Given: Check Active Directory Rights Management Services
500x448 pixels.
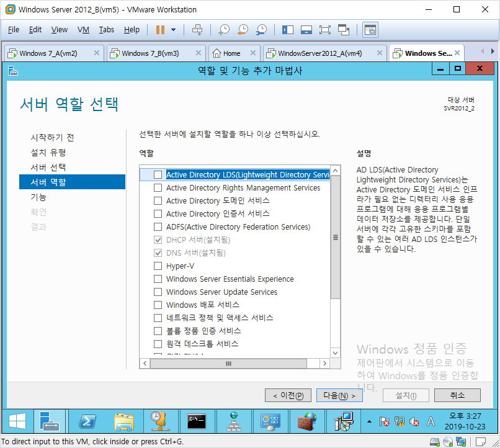Looking at the screenshot, I should (x=158, y=188).
